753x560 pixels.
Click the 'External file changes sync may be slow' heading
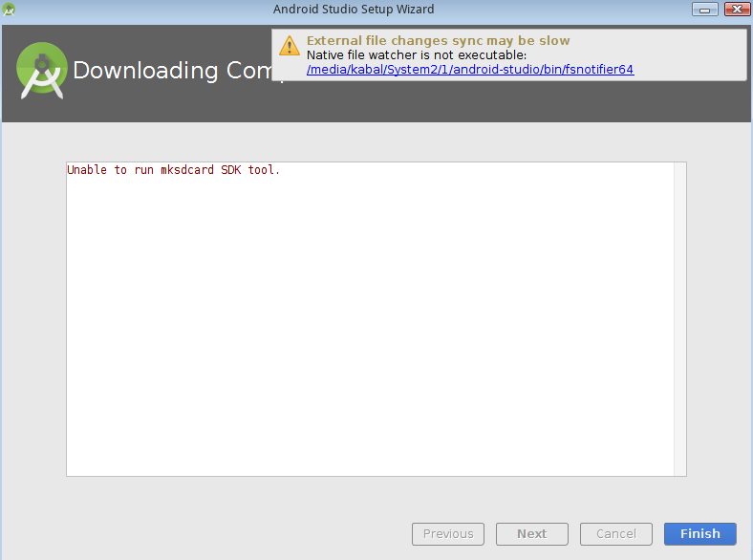[438, 41]
